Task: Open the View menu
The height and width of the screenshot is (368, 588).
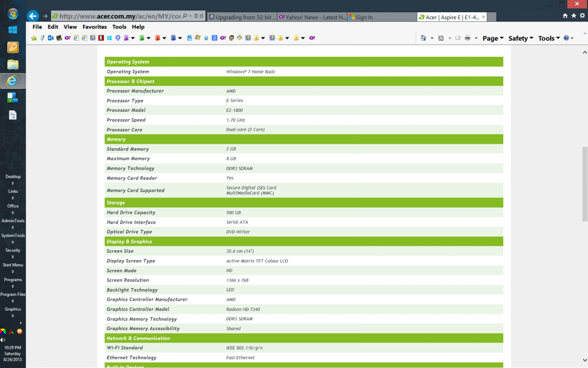Action: 70,27
